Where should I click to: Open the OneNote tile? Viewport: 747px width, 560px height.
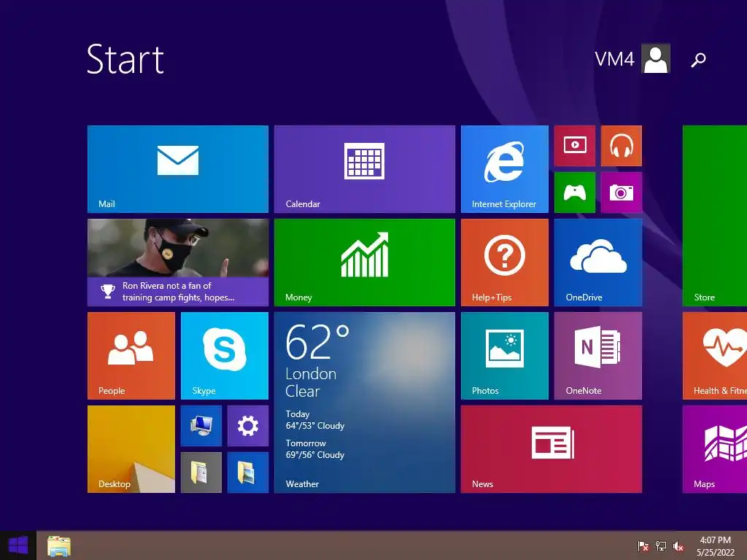tap(598, 356)
